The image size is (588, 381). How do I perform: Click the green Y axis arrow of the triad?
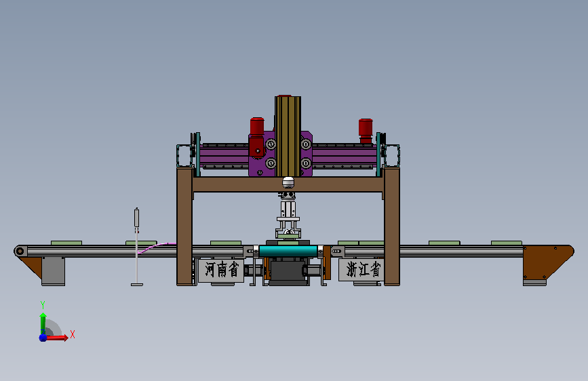point(43,323)
